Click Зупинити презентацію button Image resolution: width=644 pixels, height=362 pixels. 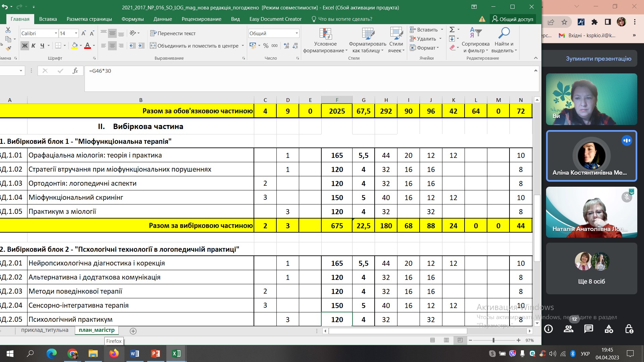[598, 59]
